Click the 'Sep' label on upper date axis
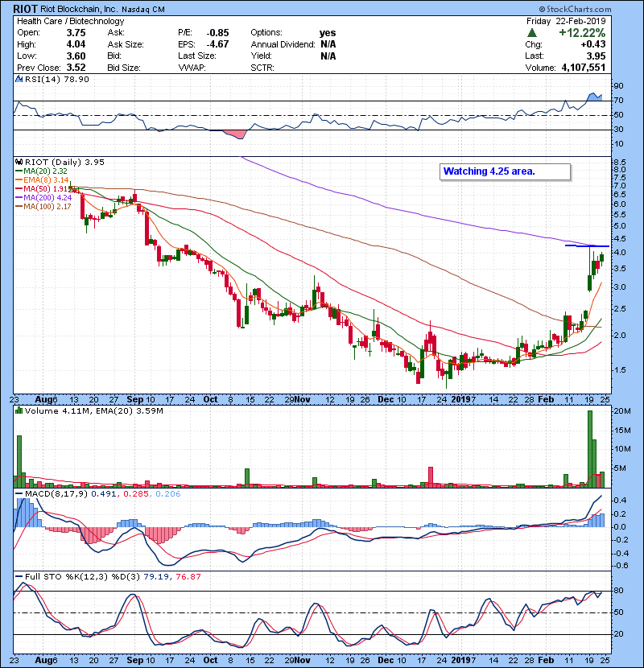Screen dimensions: 644x668 [135, 400]
